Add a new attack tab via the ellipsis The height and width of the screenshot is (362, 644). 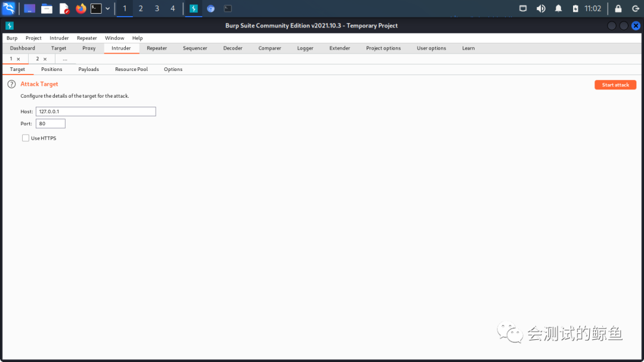point(65,59)
